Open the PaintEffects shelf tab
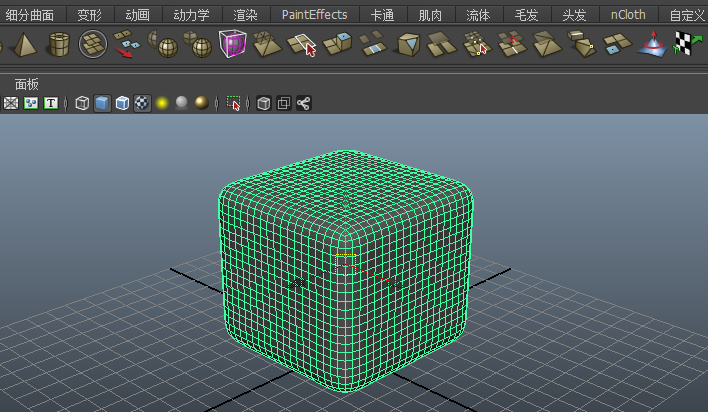 (314, 15)
